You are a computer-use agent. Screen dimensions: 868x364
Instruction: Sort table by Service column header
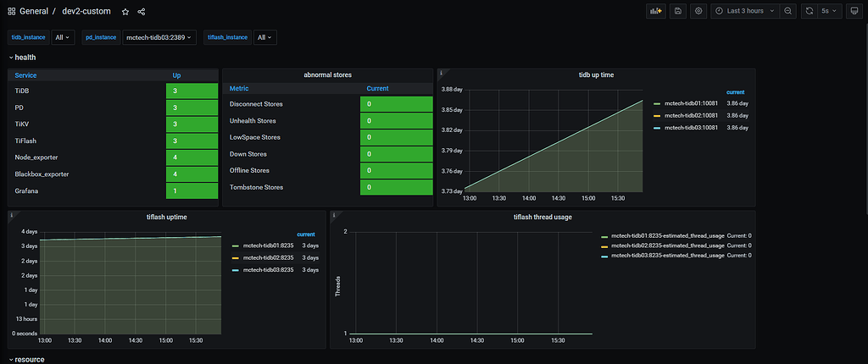click(26, 75)
